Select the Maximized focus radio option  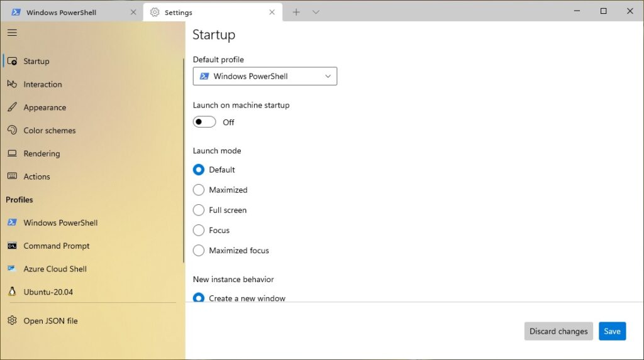(x=199, y=250)
